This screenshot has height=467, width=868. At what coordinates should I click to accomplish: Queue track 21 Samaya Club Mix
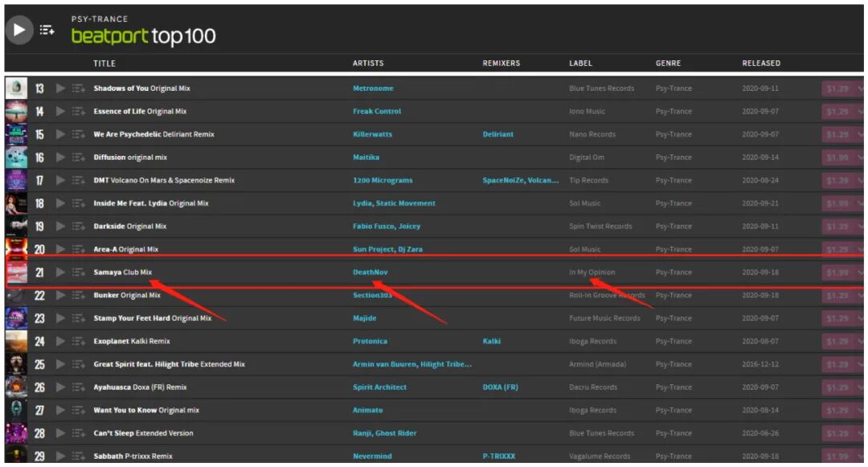pos(79,272)
